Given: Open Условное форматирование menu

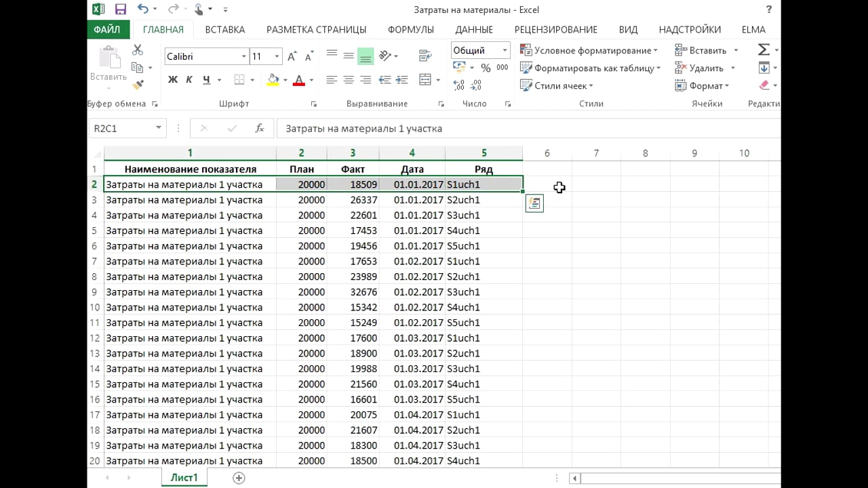Looking at the screenshot, I should click(589, 50).
